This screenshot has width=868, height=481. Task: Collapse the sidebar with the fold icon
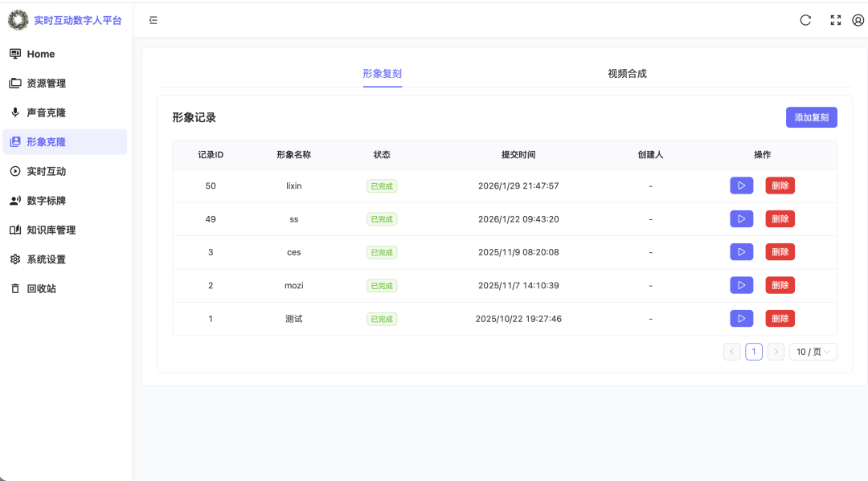tap(154, 20)
